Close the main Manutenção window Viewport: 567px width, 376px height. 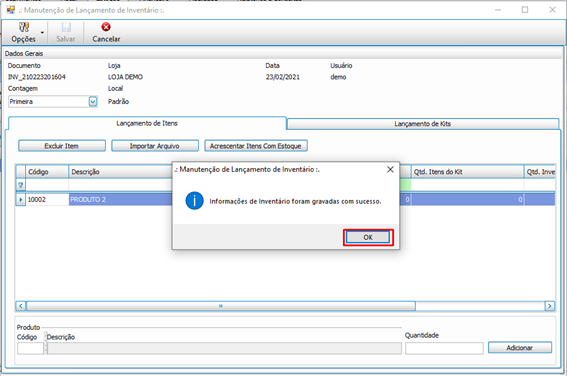pos(553,10)
